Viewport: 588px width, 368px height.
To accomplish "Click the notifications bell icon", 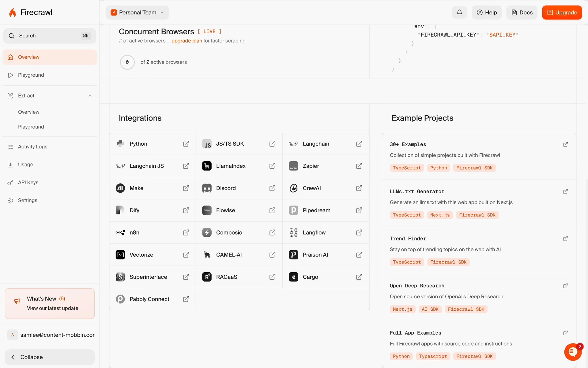I will 459,13.
